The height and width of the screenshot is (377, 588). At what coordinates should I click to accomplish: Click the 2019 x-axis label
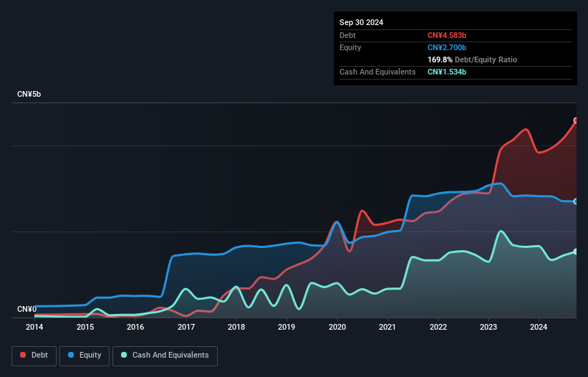(x=286, y=327)
